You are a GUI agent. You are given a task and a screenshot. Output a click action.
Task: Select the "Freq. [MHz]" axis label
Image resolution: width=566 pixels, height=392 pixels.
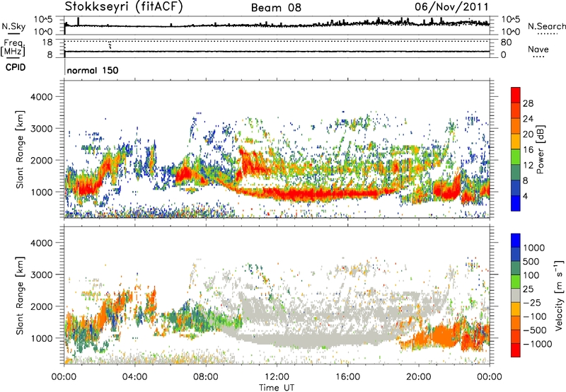pos(13,47)
